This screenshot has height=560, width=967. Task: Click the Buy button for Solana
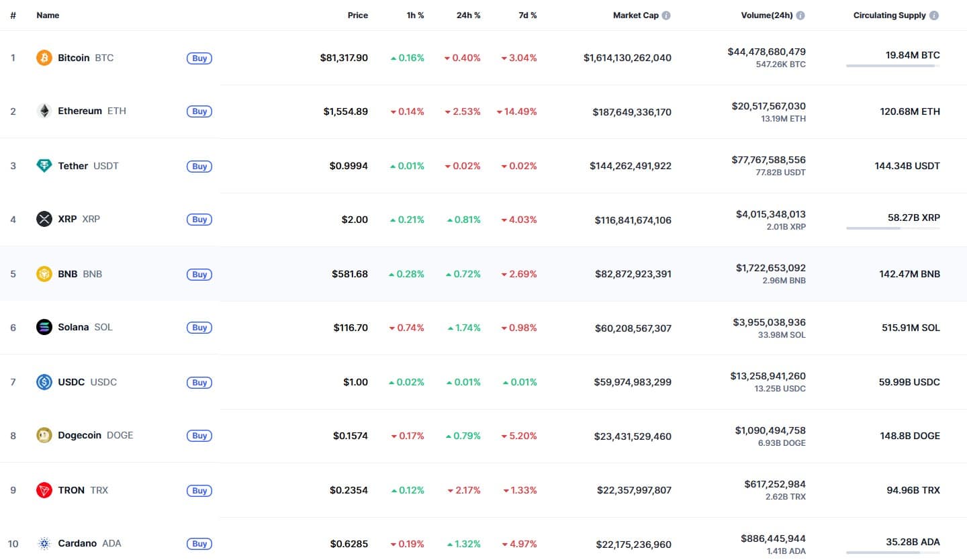tap(199, 328)
